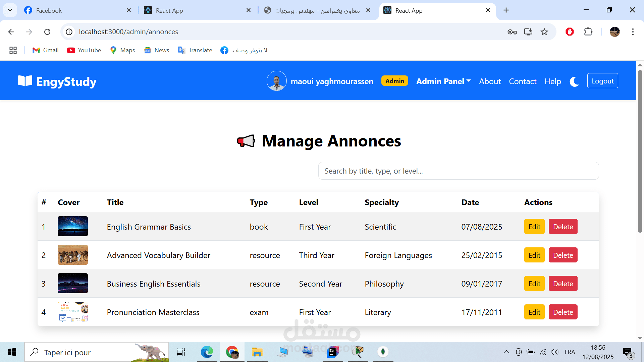Focus the announcement search field

(458, 171)
